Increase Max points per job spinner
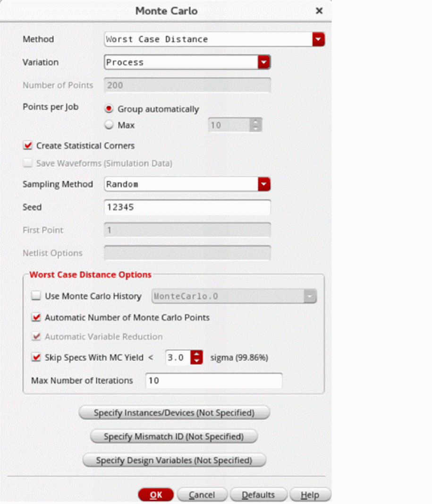 [256, 121]
